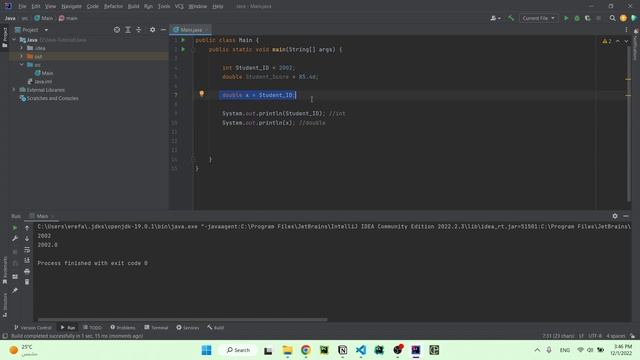Open the VCS menu

(179, 7)
